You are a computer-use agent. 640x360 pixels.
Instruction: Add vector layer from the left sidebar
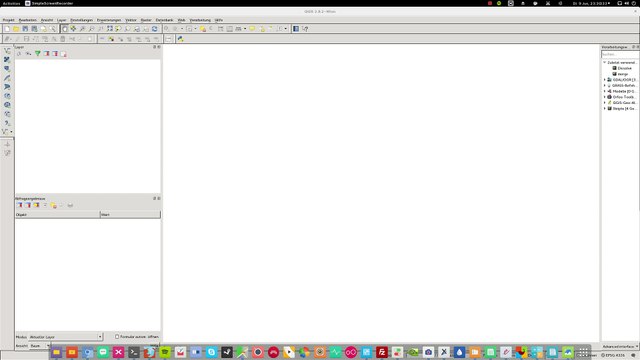point(7,51)
